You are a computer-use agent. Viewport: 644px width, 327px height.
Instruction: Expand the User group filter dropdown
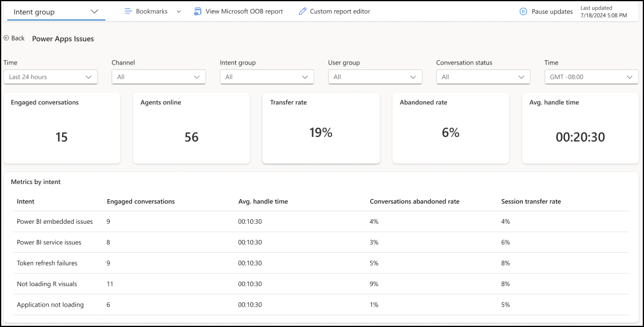coord(375,77)
